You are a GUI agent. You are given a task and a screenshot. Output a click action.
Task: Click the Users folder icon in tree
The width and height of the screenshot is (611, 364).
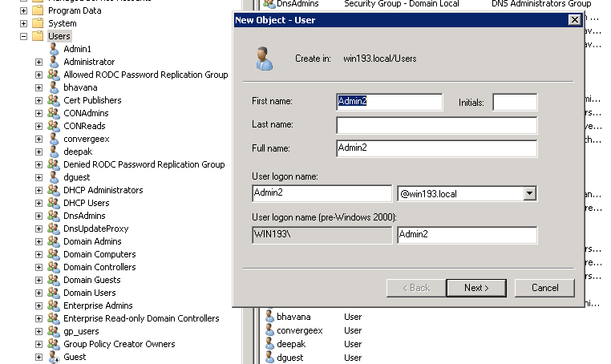(x=38, y=36)
